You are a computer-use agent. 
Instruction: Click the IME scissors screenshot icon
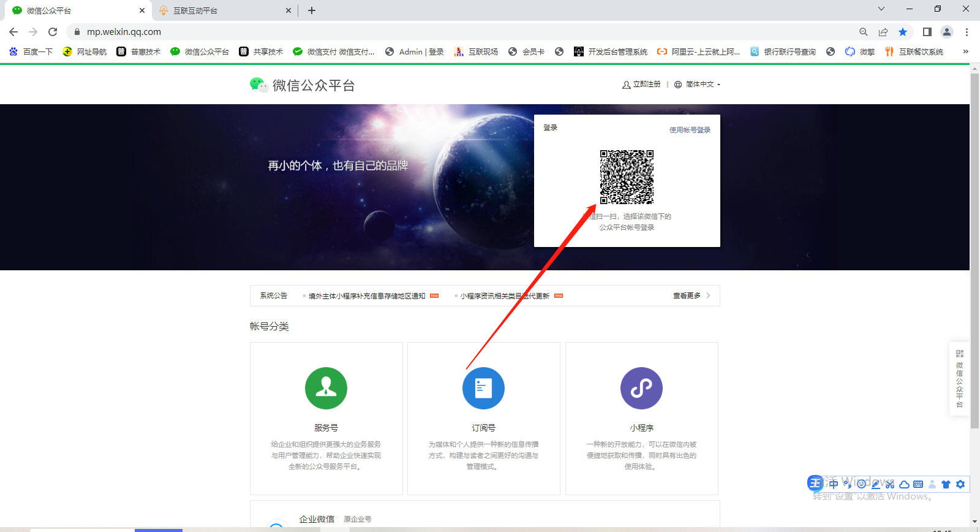pyautogui.click(x=890, y=484)
